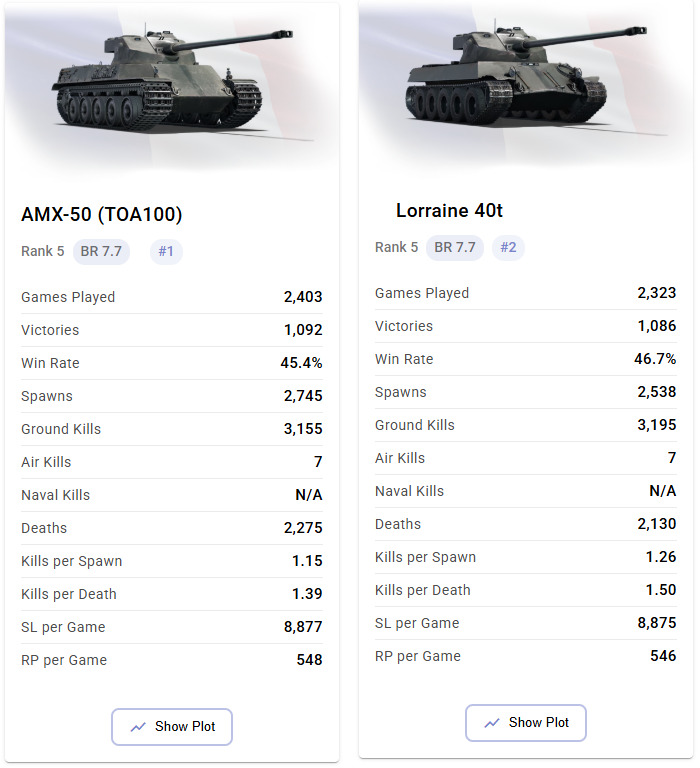The width and height of the screenshot is (700, 768).
Task: Click the #2 ranking badge
Action: (x=508, y=247)
